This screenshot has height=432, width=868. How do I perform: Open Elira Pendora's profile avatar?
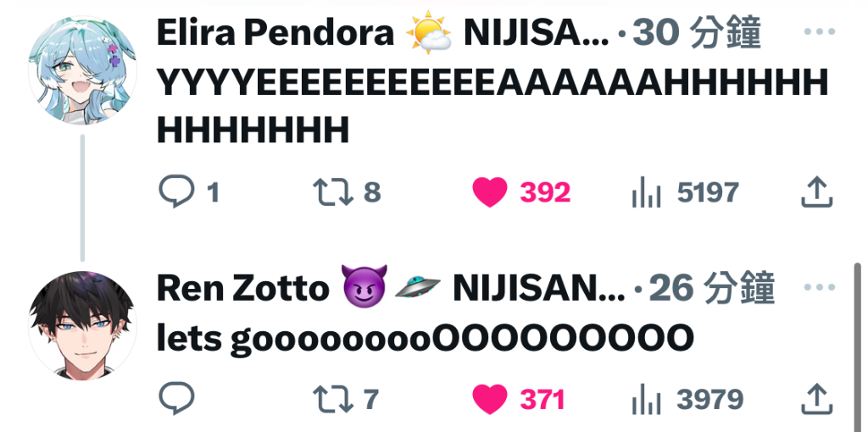click(82, 70)
